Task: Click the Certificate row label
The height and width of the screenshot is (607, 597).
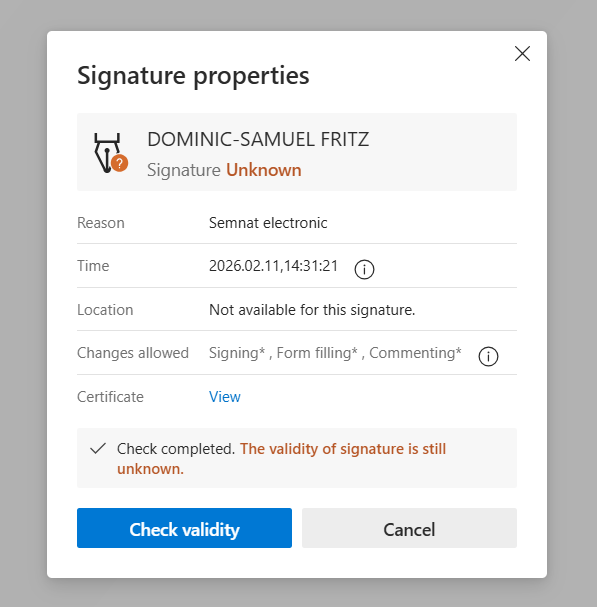Action: 110,397
